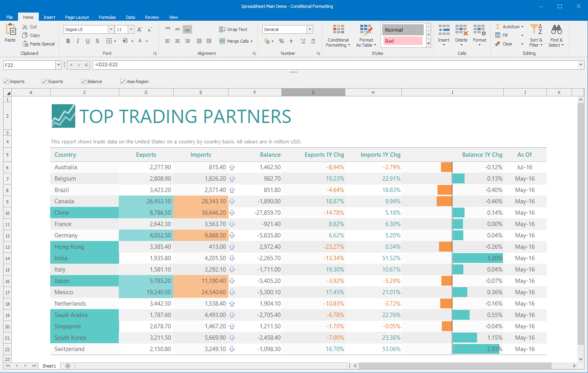Uncheck the Imports checkbox
Screen dimensions: 588x373
click(6, 81)
